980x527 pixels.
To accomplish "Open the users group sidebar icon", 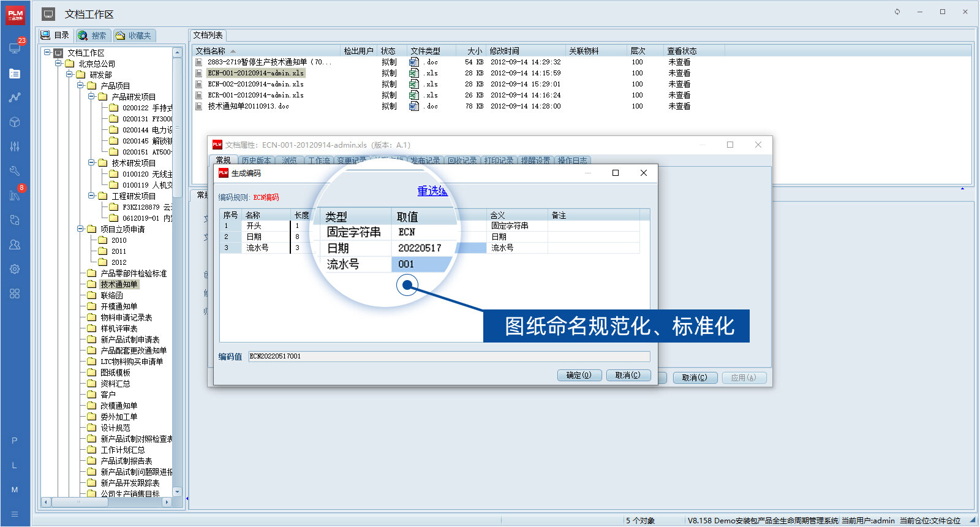I will click(15, 245).
